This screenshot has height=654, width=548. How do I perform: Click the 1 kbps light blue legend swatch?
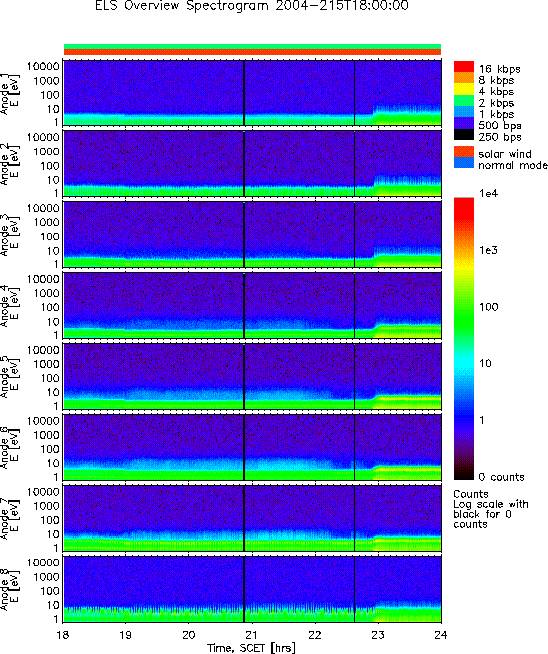tap(464, 112)
